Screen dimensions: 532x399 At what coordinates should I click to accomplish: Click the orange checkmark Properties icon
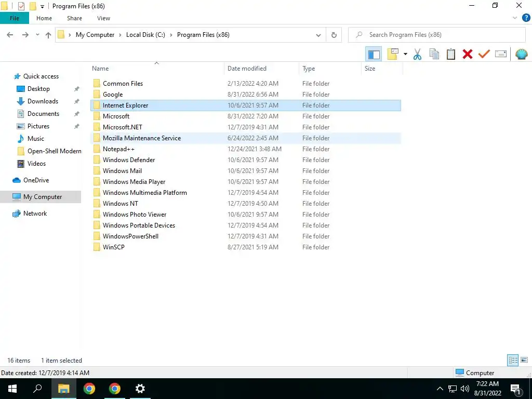pos(484,54)
